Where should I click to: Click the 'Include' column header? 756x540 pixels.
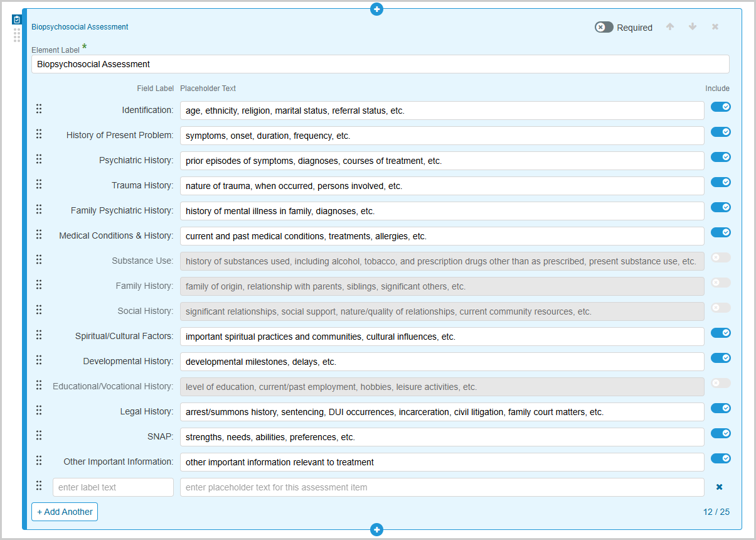717,89
